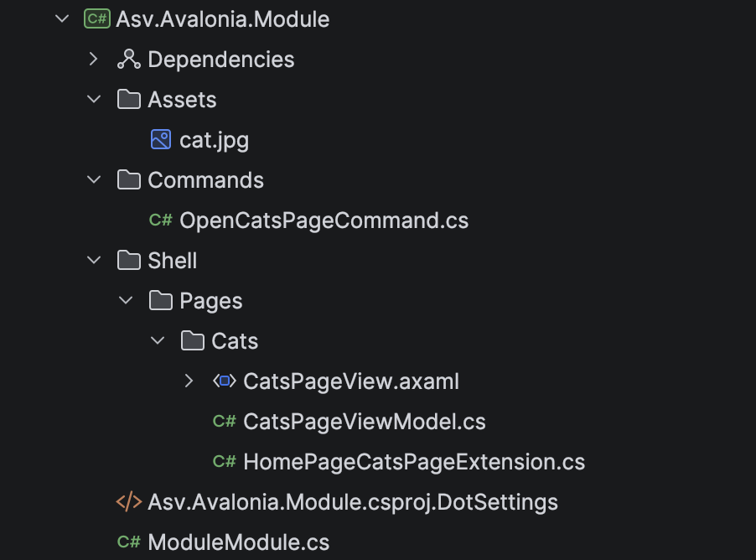Collapse the Asv.Avalonia.Module project node

(61, 18)
